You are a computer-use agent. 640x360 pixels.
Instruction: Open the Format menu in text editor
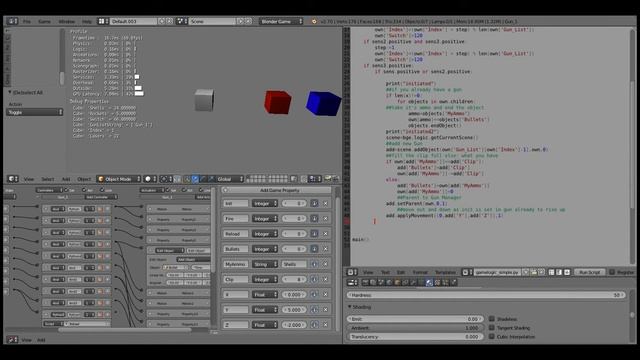[420, 272]
